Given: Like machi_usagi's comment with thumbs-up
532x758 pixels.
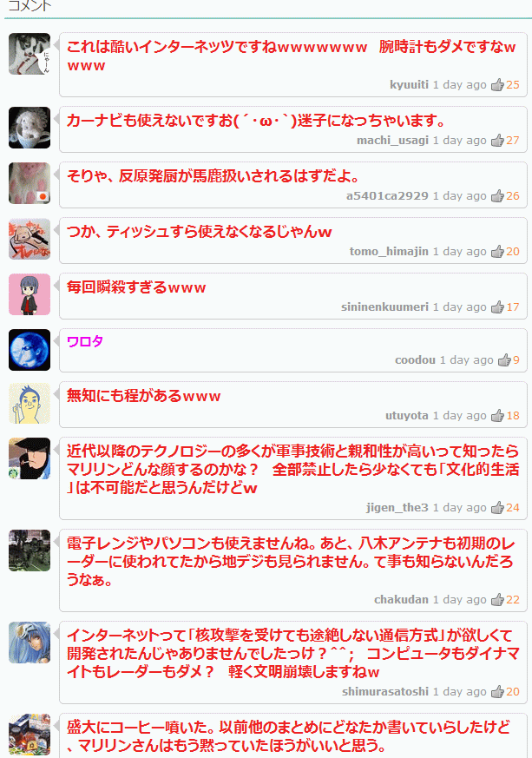Looking at the screenshot, I should coord(497,141).
